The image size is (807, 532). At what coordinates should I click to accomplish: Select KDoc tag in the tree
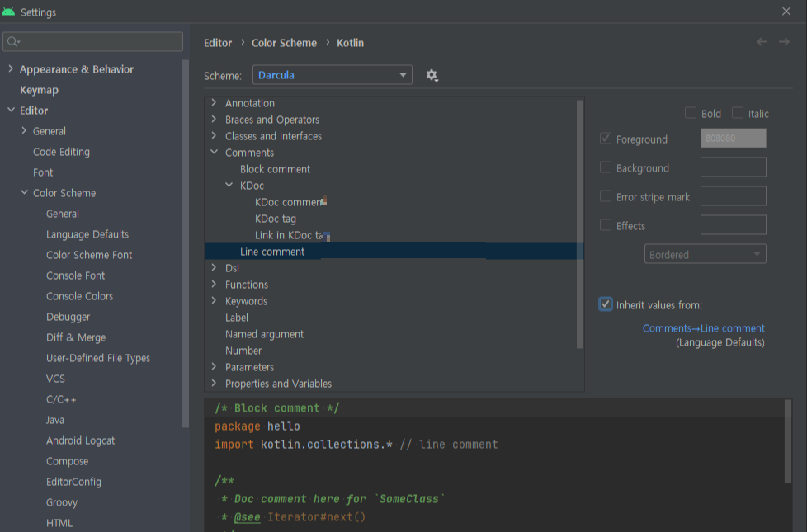point(276,219)
